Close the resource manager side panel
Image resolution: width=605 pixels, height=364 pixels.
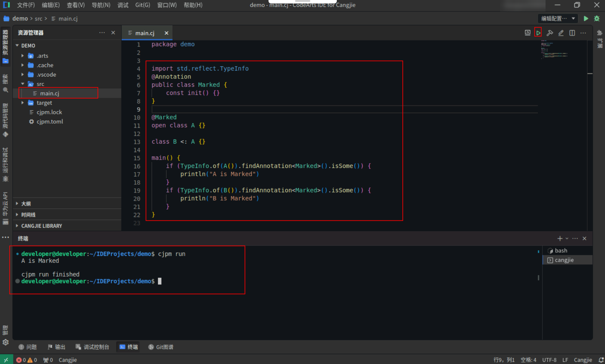113,33
